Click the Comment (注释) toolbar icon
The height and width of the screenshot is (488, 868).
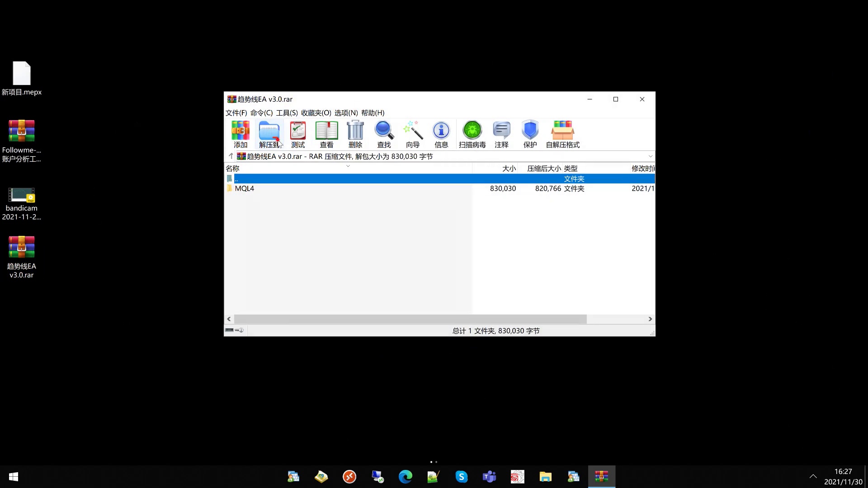pyautogui.click(x=501, y=134)
